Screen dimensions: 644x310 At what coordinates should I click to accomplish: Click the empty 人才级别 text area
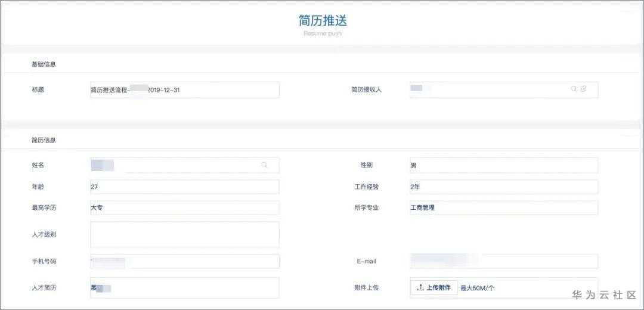pos(185,235)
